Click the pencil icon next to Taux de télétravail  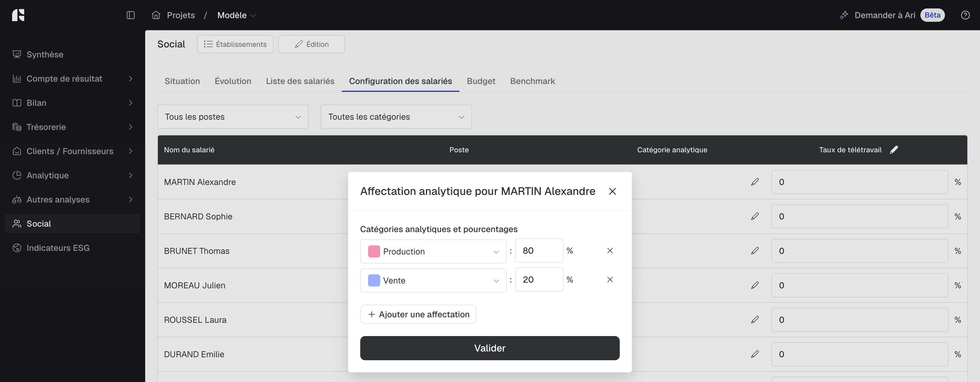click(894, 150)
